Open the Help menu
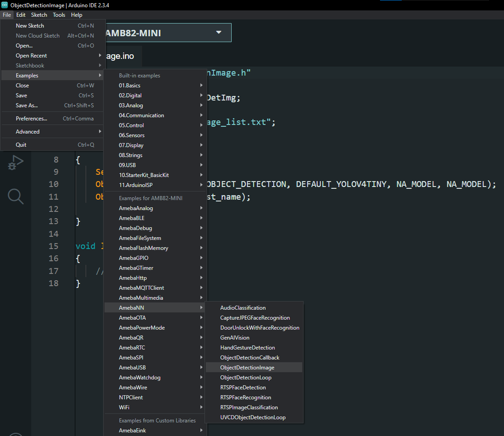 [x=76, y=15]
